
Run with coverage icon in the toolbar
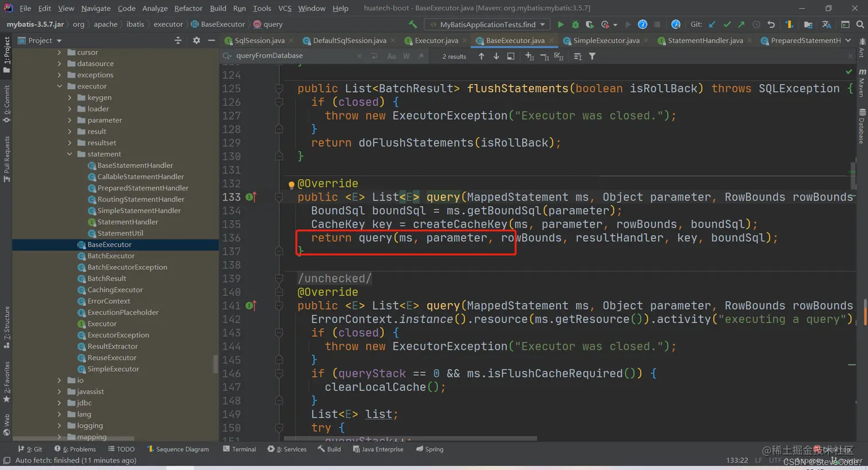[590, 24]
